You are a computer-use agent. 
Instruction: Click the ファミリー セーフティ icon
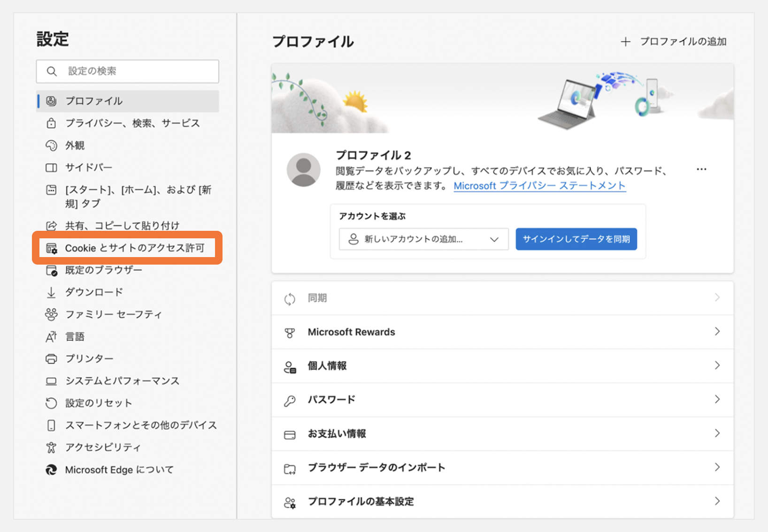coord(52,314)
